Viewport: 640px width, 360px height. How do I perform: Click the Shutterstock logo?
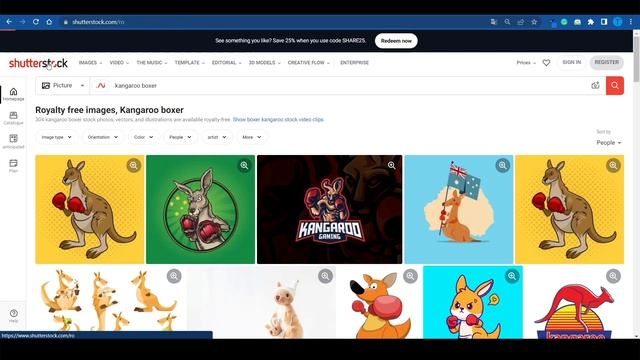click(38, 63)
